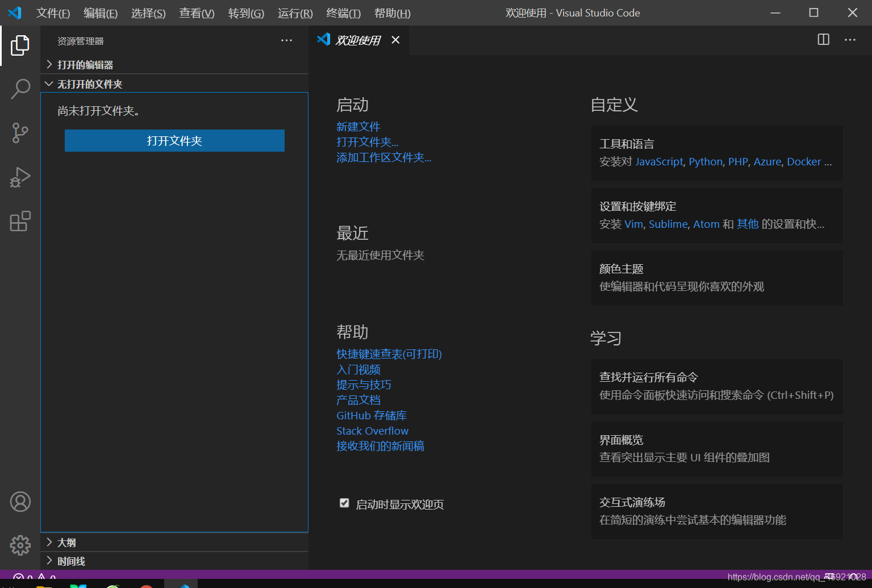Click the PHP link in 工具和语言
This screenshot has height=588, width=872.
(738, 162)
